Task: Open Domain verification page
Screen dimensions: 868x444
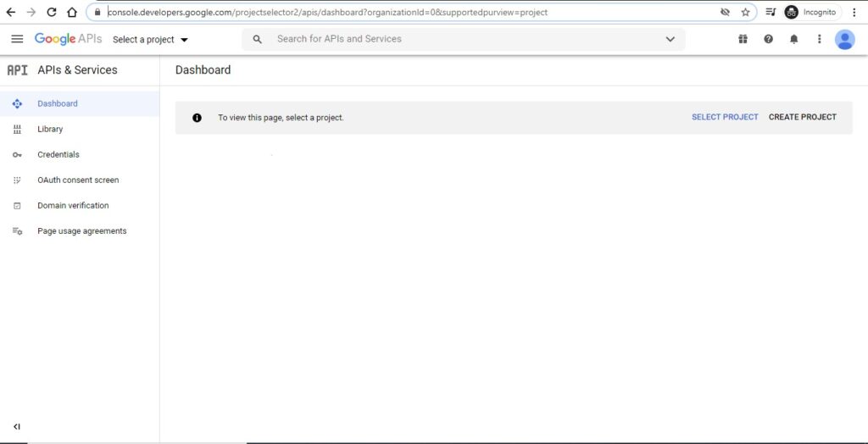Action: pyautogui.click(x=73, y=205)
